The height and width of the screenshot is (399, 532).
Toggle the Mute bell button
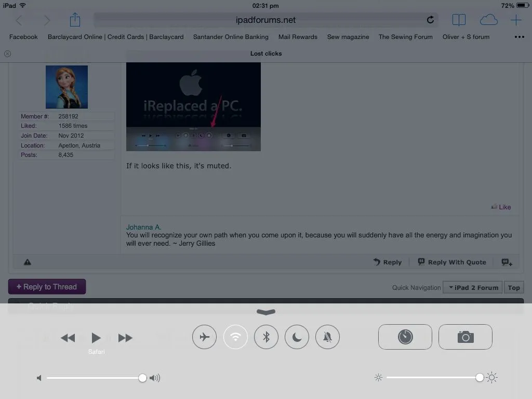[x=327, y=337]
